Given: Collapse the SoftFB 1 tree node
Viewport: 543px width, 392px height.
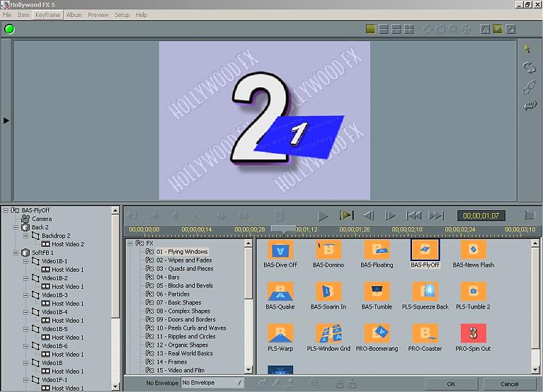Looking at the screenshot, I should point(16,252).
